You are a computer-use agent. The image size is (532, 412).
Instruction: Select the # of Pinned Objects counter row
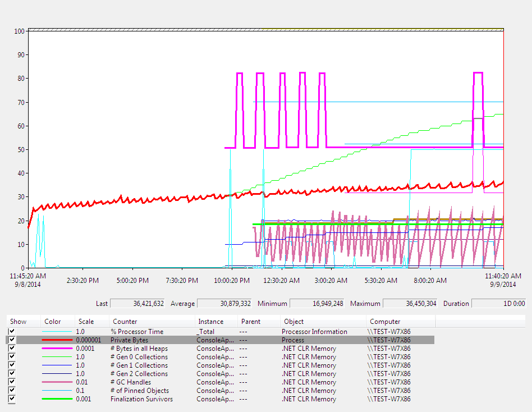[x=139, y=391]
